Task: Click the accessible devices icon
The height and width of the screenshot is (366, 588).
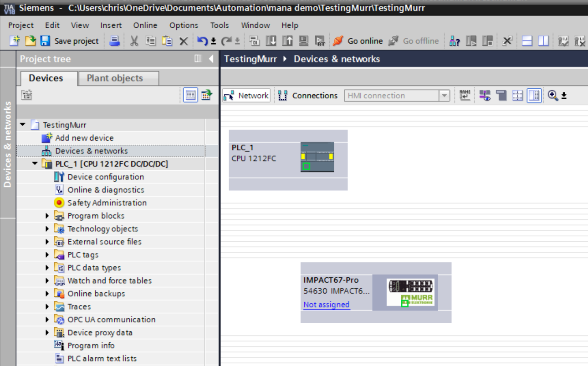Action: click(455, 41)
